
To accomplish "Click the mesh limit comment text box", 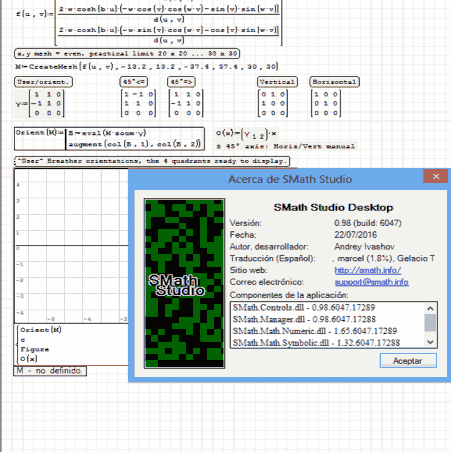I will (127, 54).
